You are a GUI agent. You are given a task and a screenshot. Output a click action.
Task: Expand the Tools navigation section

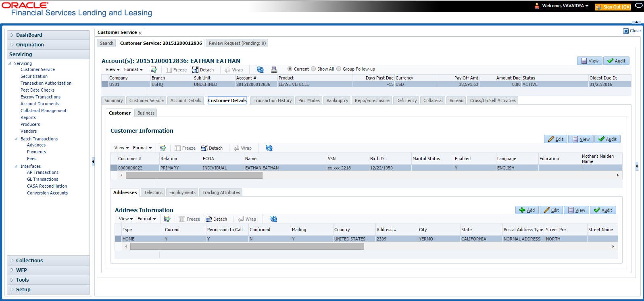(x=48, y=280)
